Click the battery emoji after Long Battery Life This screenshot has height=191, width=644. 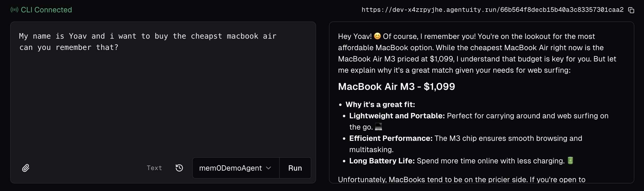click(x=570, y=160)
